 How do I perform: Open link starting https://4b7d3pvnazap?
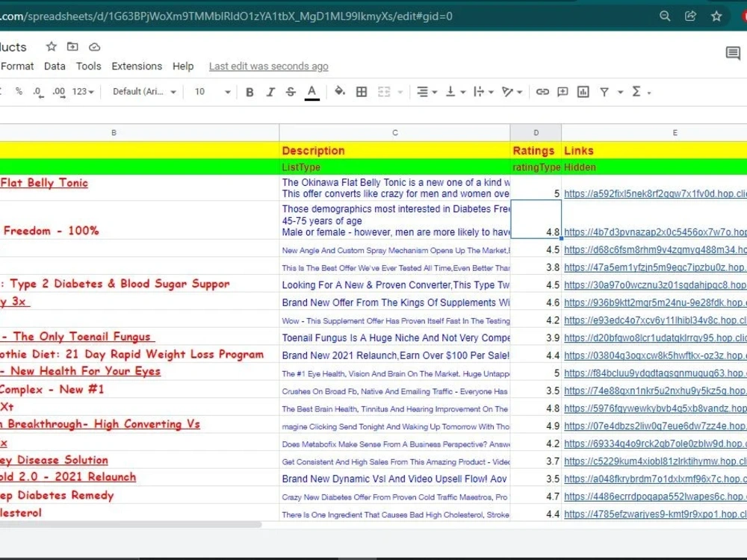[x=655, y=232]
